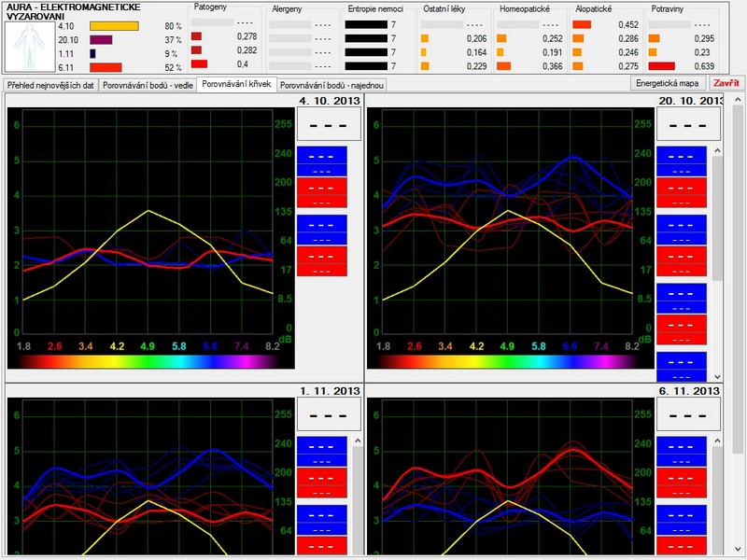Click the purple 20.10 progress bar
The width and height of the screenshot is (747, 560).
click(101, 40)
